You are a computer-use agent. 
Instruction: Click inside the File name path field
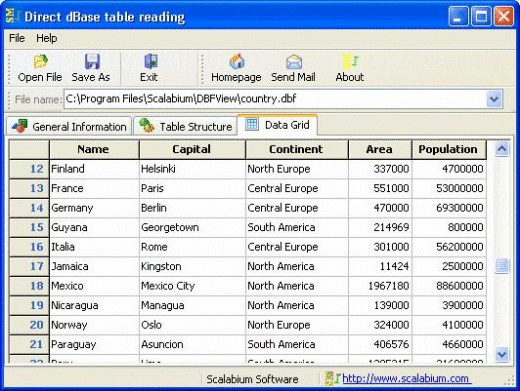point(275,99)
